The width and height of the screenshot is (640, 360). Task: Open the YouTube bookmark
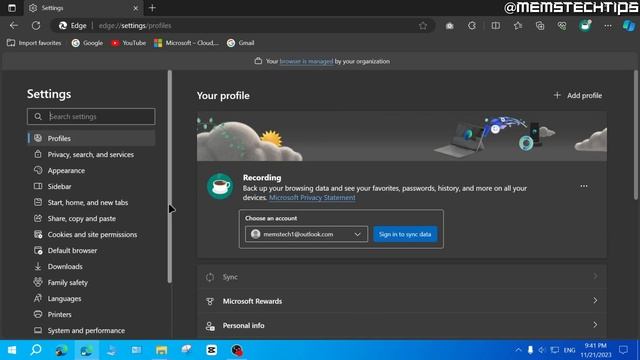pyautogui.click(x=129, y=43)
